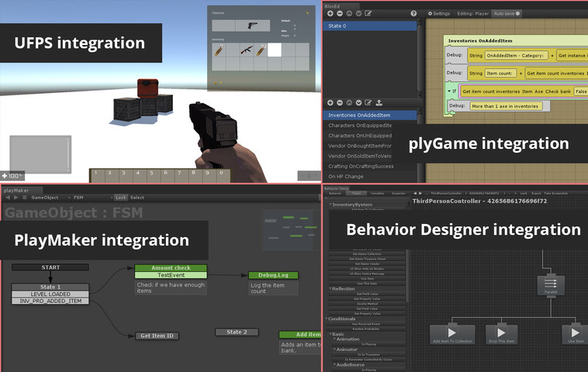Click the playMaker graph minimap
Viewport: 588px width, 372px height.
pos(289,229)
